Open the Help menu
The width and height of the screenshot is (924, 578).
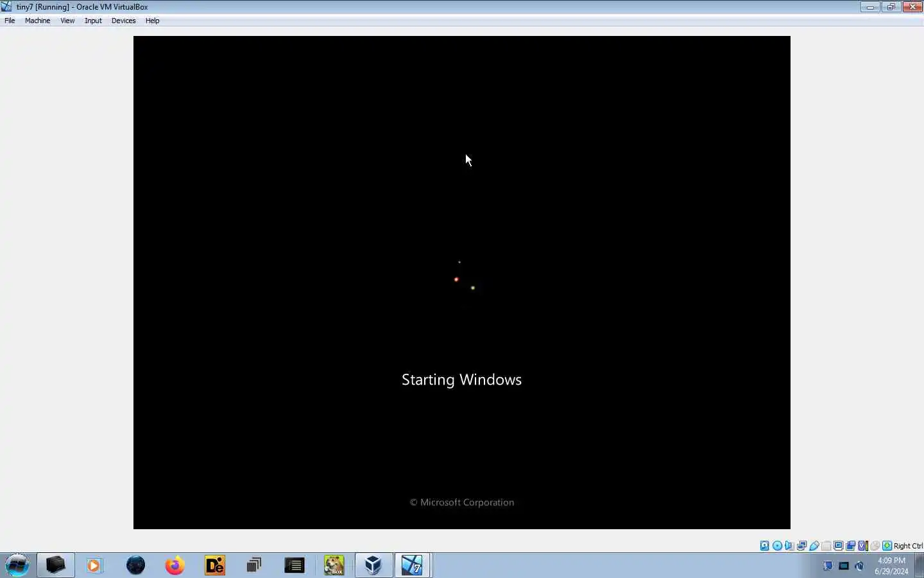click(x=152, y=21)
